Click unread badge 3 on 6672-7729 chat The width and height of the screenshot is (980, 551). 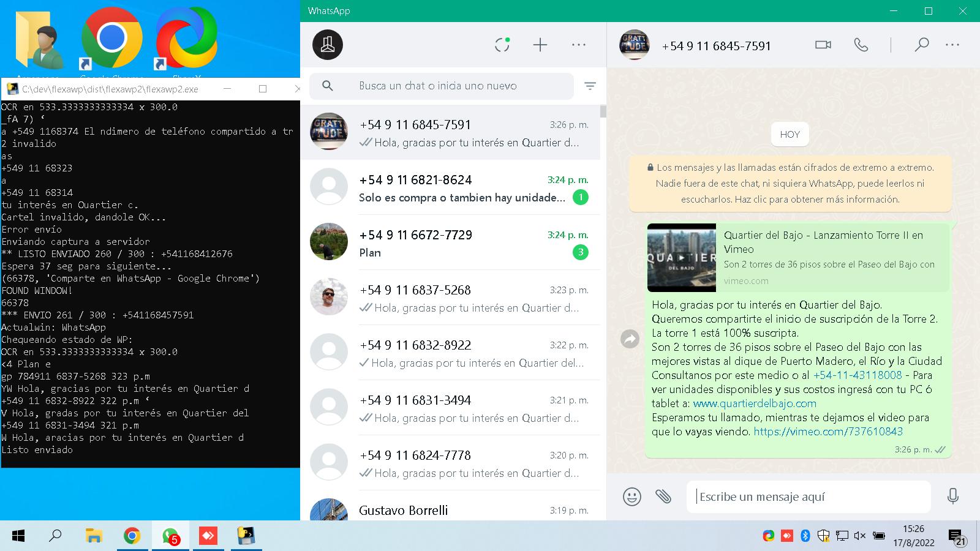pos(580,252)
